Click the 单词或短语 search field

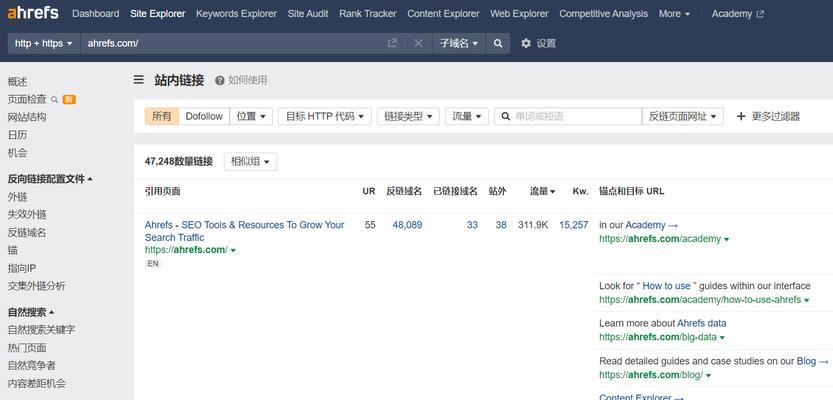[568, 116]
